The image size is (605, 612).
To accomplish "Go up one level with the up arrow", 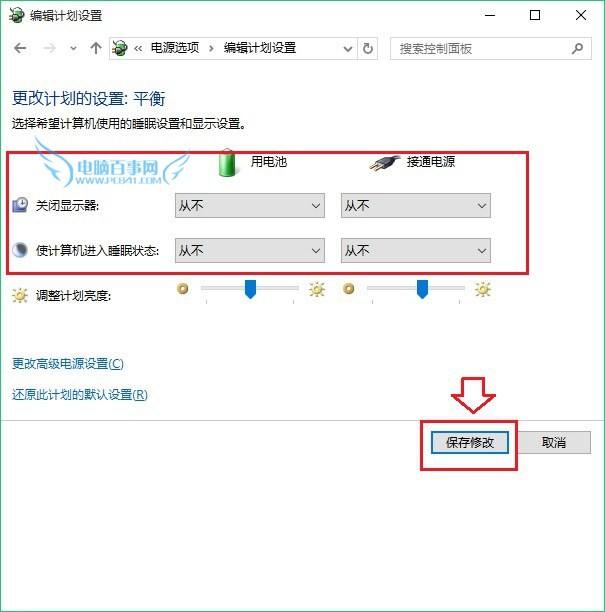I will 96,48.
